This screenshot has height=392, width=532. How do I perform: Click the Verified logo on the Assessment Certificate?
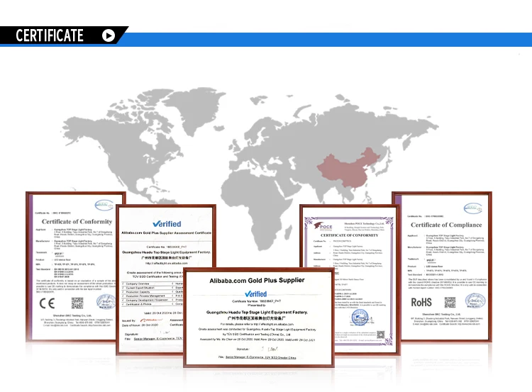click(167, 224)
